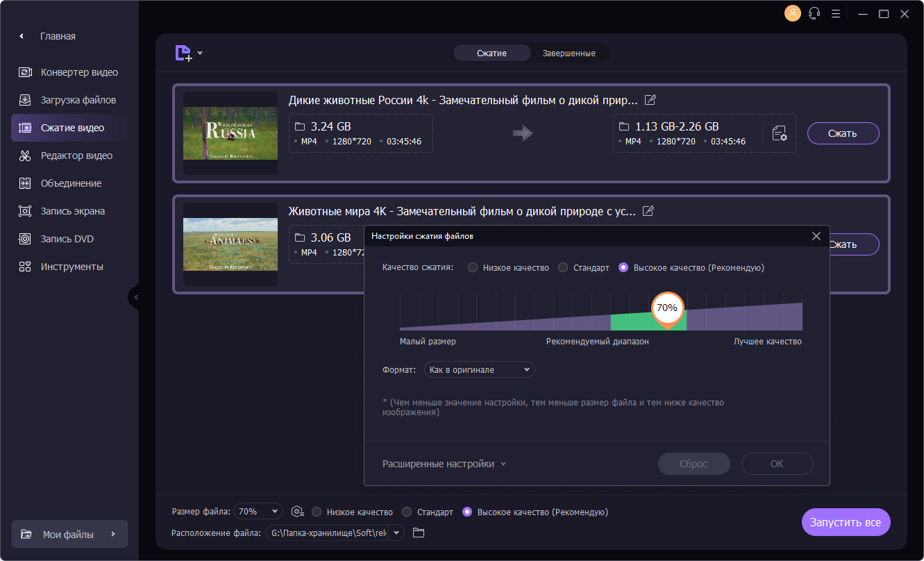The height and width of the screenshot is (561, 924).
Task: Switch to the Завершенные tab
Action: tap(569, 53)
